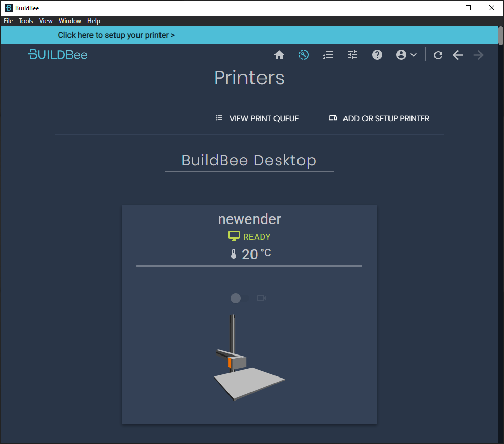Maximize the BuildBee window
The width and height of the screenshot is (504, 444).
click(468, 8)
